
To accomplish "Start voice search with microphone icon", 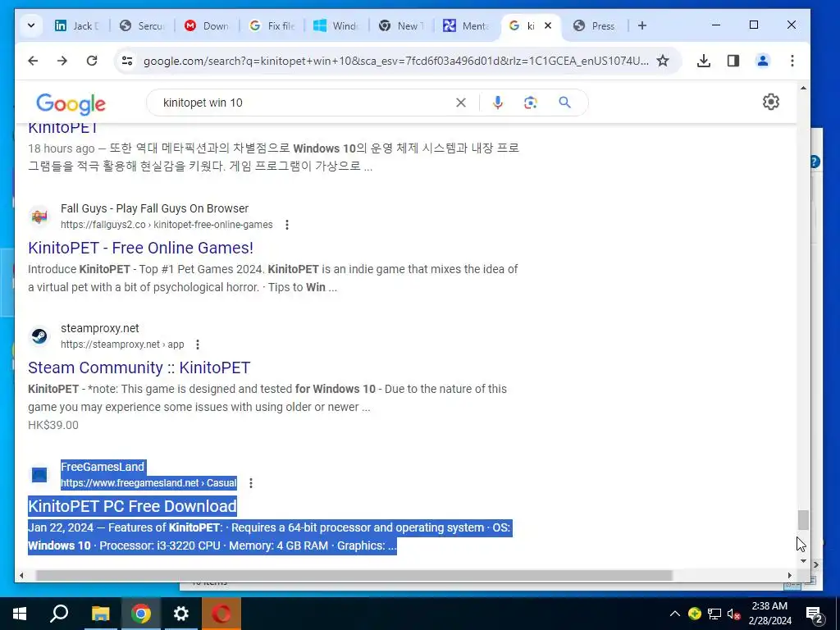I will click(498, 103).
